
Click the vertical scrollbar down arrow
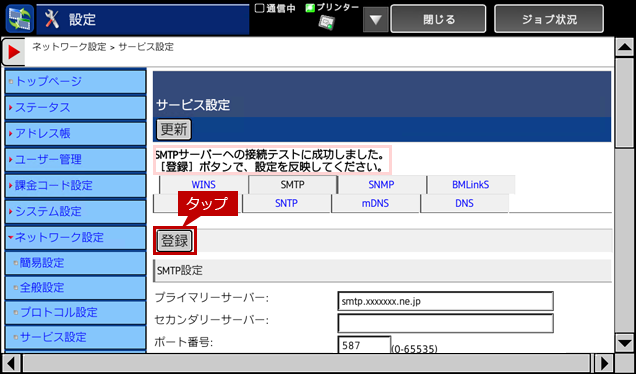[x=625, y=344]
